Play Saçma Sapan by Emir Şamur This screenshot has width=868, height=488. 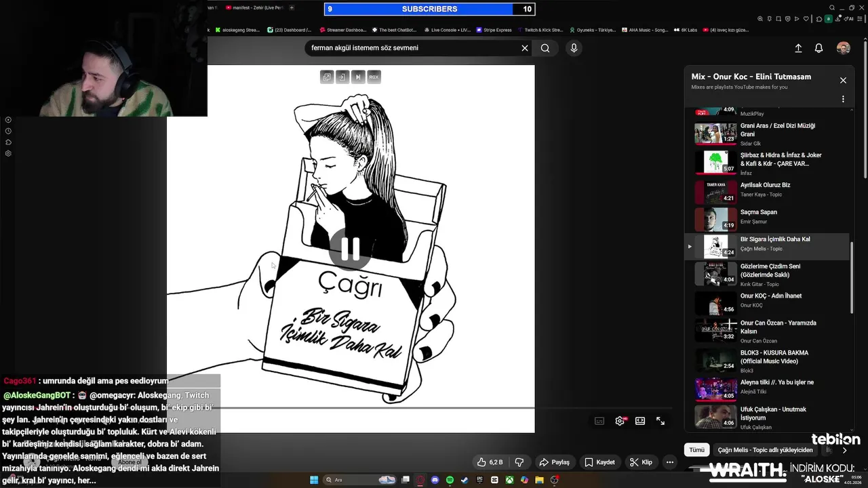click(768, 220)
